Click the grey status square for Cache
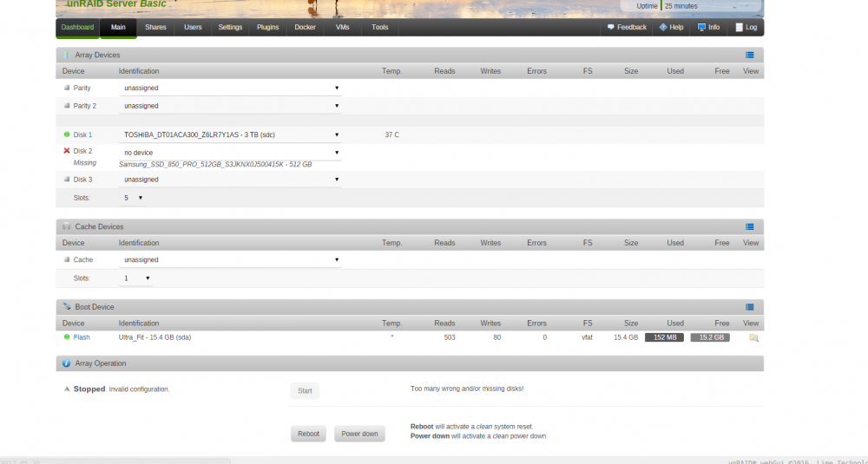Screen dimensions: 868x464 coord(67,259)
